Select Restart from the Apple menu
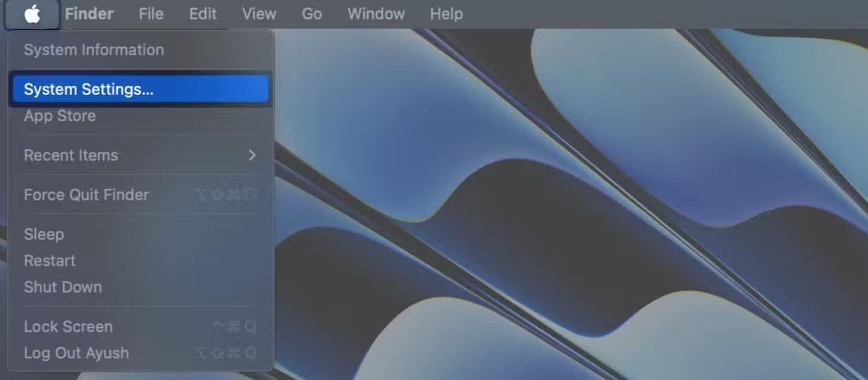The height and width of the screenshot is (380, 868). point(50,260)
